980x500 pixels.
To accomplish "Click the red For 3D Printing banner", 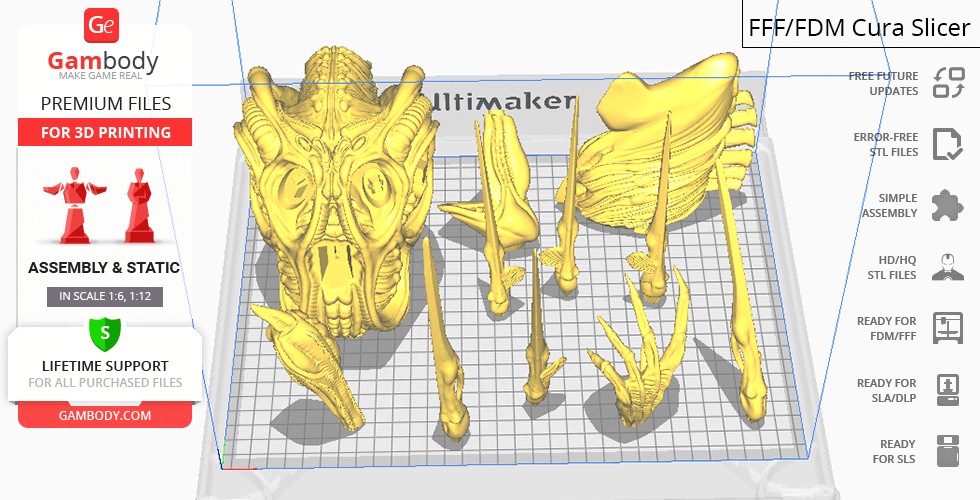I will point(104,132).
